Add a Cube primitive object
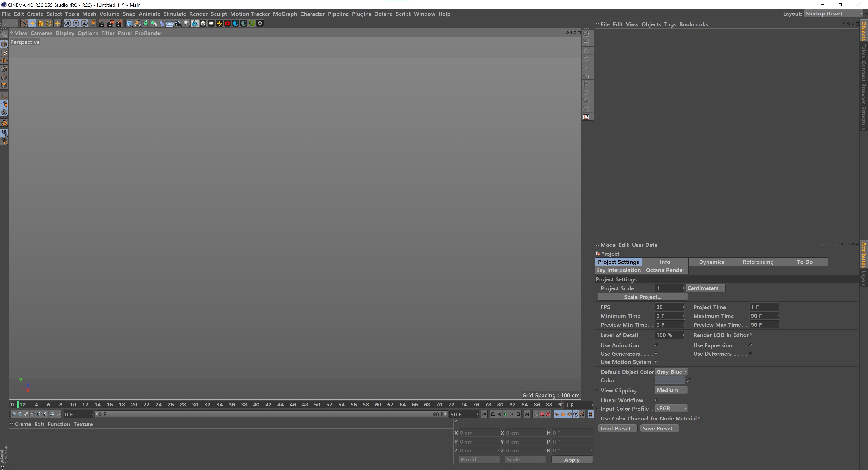This screenshot has width=868, height=470. (x=129, y=23)
